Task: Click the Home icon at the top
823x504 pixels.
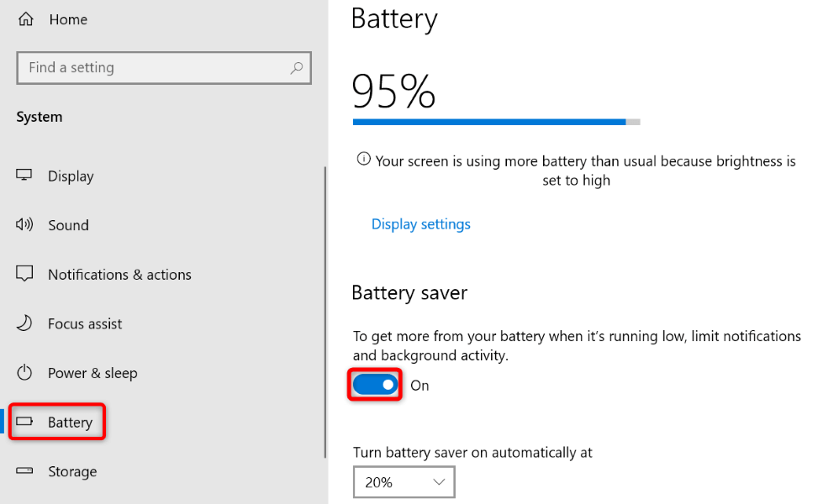Action: pyautogui.click(x=24, y=18)
